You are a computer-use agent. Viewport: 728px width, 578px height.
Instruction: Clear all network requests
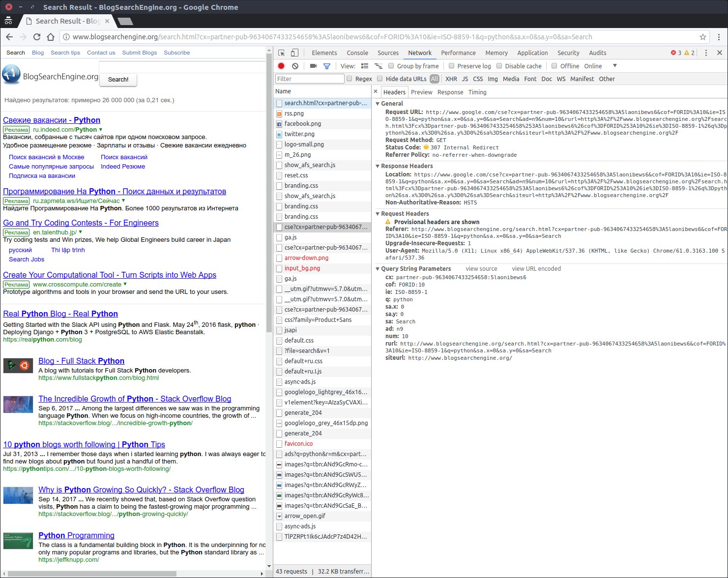pos(295,66)
